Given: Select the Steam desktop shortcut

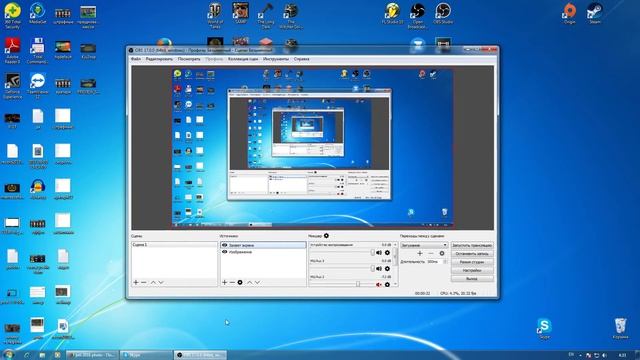Looking at the screenshot, I should point(595,13).
